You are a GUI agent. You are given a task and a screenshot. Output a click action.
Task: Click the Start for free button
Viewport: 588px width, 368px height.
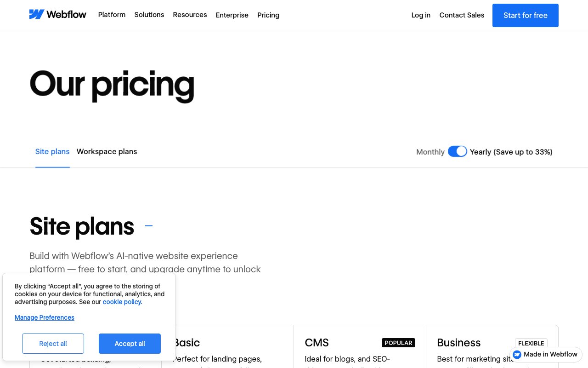click(x=525, y=15)
